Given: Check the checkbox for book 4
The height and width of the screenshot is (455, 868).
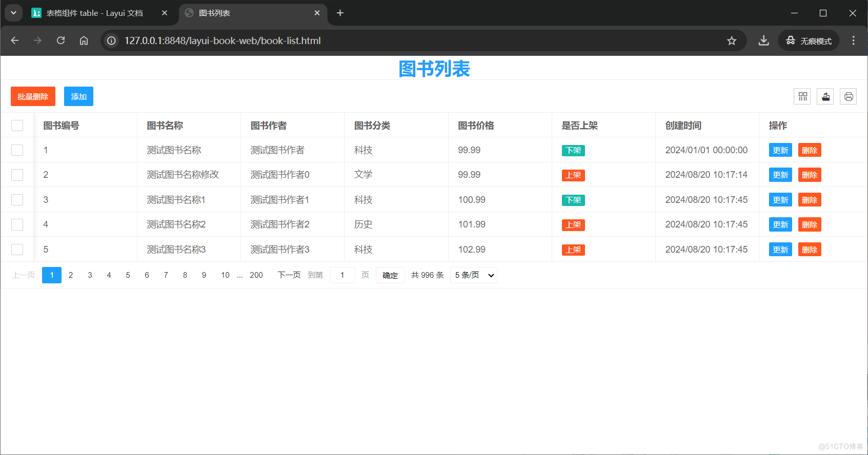Looking at the screenshot, I should (x=17, y=224).
